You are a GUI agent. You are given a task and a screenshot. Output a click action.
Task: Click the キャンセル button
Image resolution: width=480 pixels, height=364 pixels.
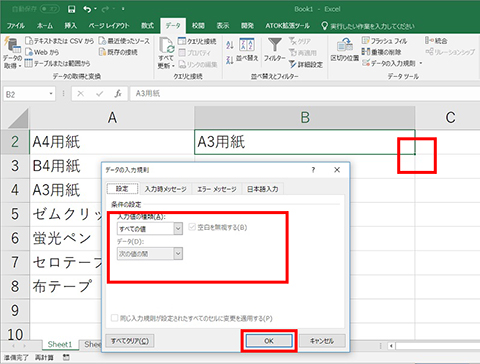coord(322,341)
